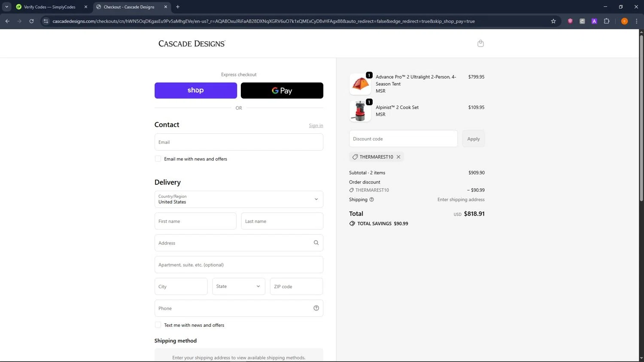Focus the City input field
The width and height of the screenshot is (644, 362).
point(181,287)
